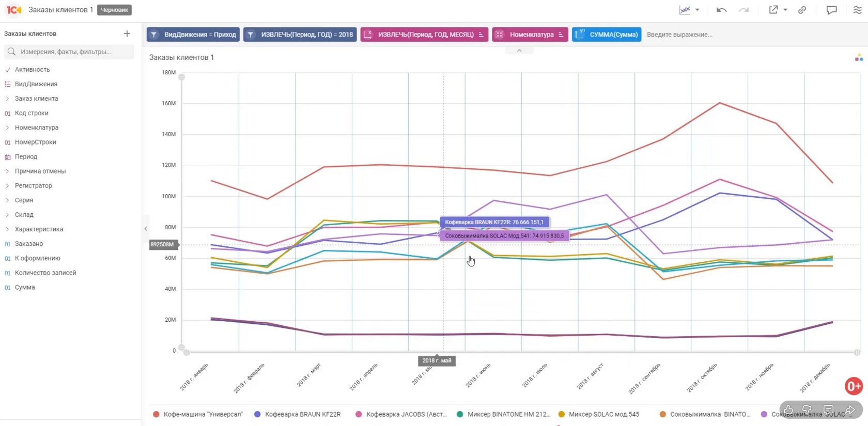868x426 pixels.
Task: Click the redo arrow icon
Action: tap(743, 10)
